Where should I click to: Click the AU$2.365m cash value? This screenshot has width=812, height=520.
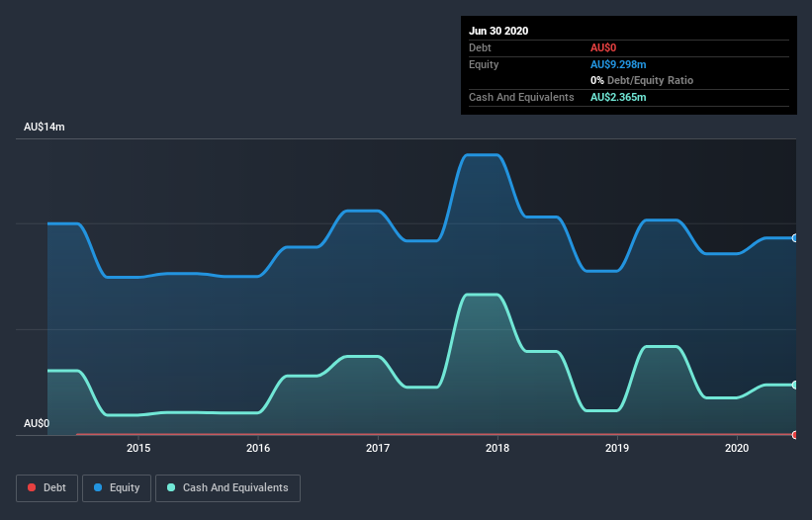click(x=618, y=97)
